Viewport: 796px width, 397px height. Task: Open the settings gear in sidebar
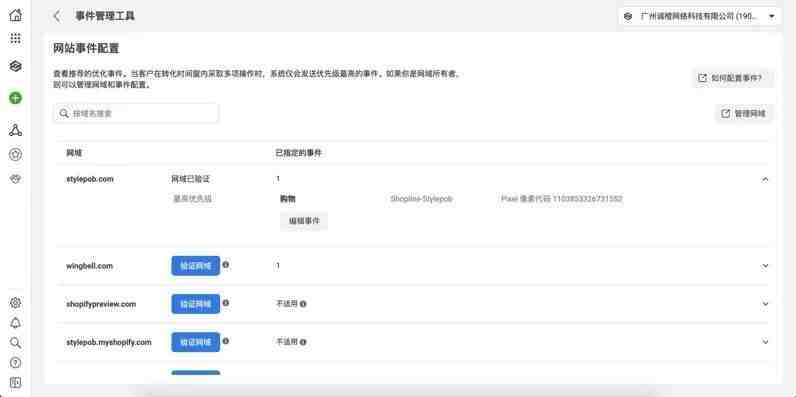pos(16,303)
